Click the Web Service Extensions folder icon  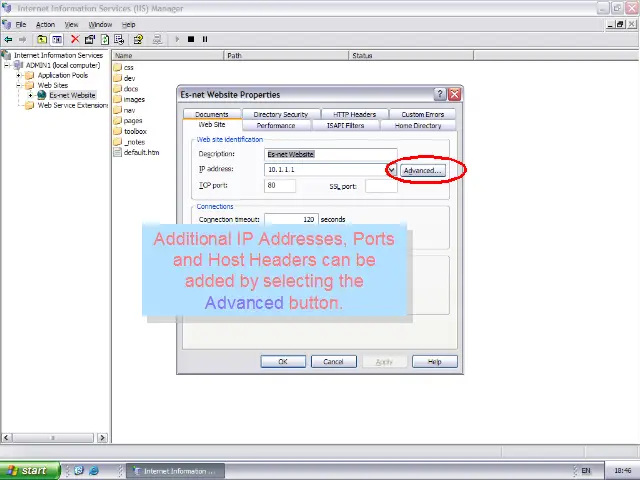29,105
